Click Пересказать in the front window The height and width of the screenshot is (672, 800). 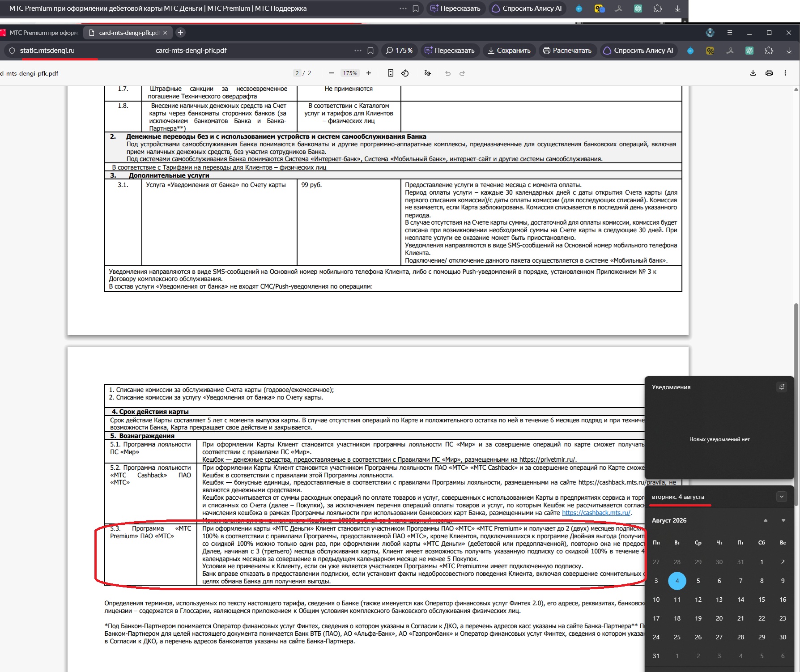(450, 51)
